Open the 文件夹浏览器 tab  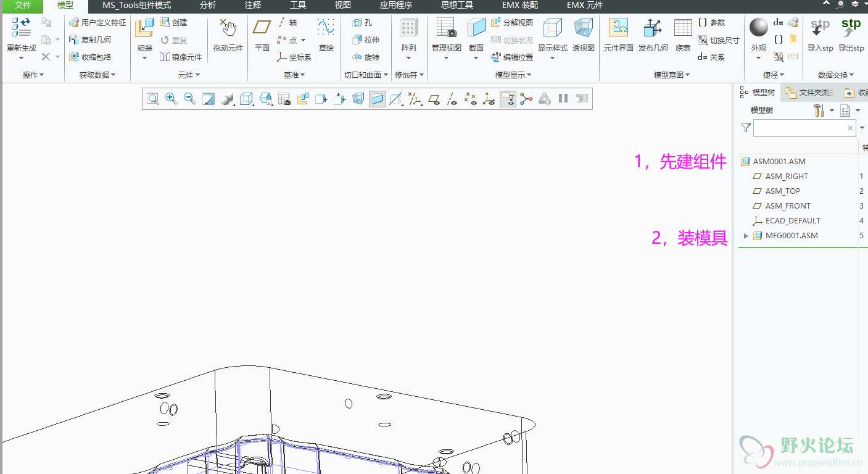[810, 93]
